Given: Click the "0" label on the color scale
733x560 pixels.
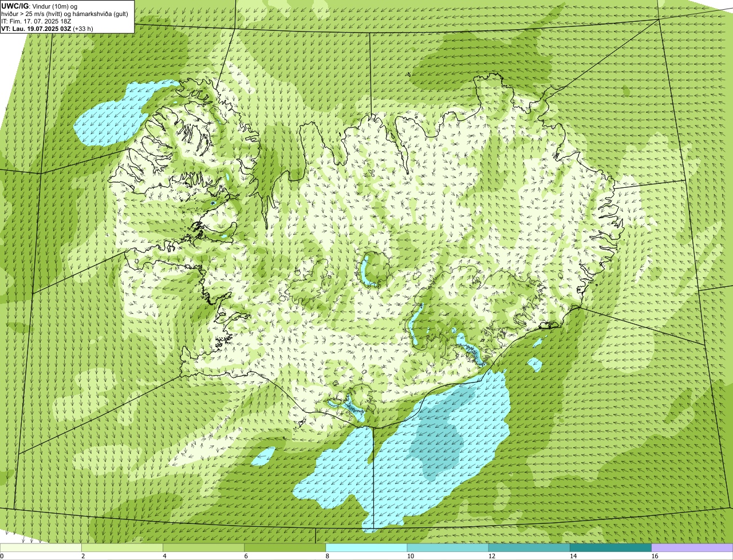Looking at the screenshot, I should coord(2,556).
